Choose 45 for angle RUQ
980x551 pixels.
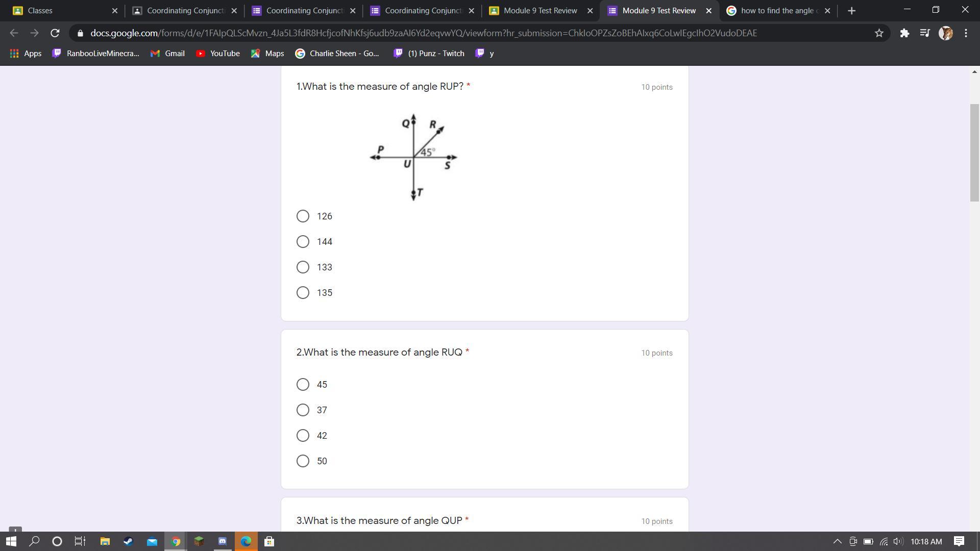coord(303,384)
